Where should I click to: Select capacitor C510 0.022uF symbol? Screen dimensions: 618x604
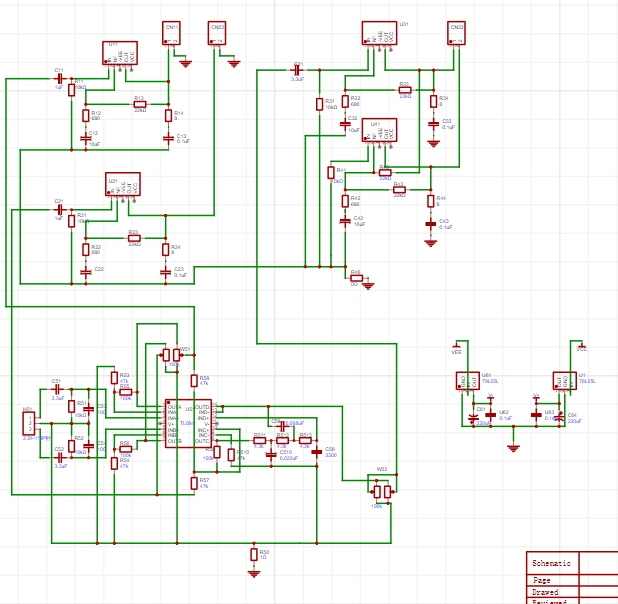point(271,455)
